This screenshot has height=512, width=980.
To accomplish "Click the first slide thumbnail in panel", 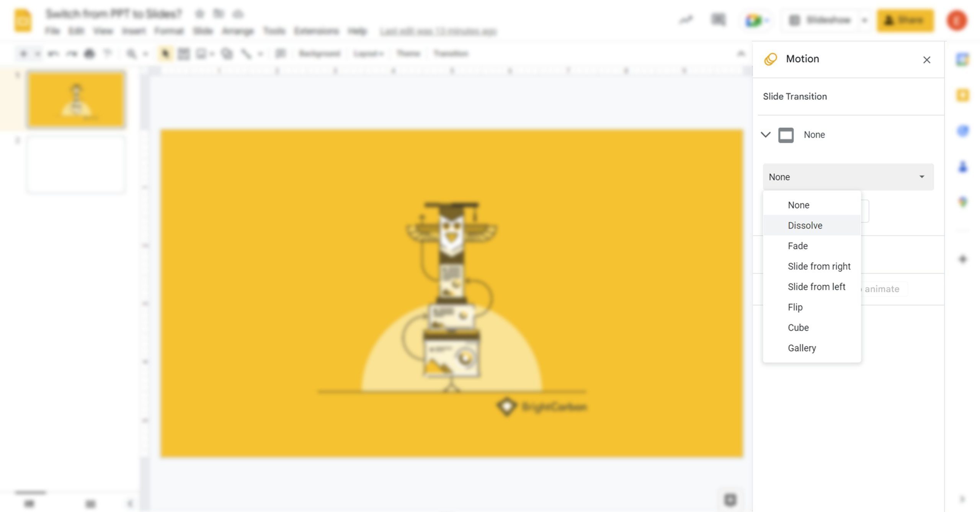I will [x=76, y=99].
